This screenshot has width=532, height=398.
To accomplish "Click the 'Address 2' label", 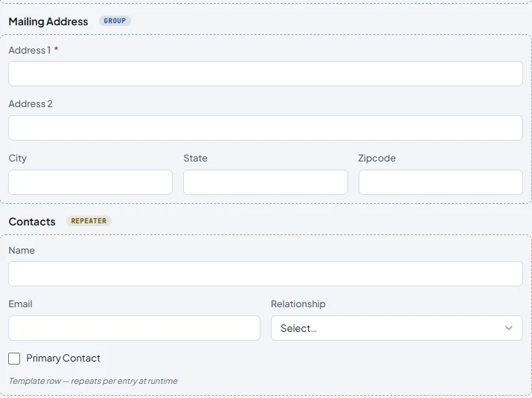I will click(31, 104).
